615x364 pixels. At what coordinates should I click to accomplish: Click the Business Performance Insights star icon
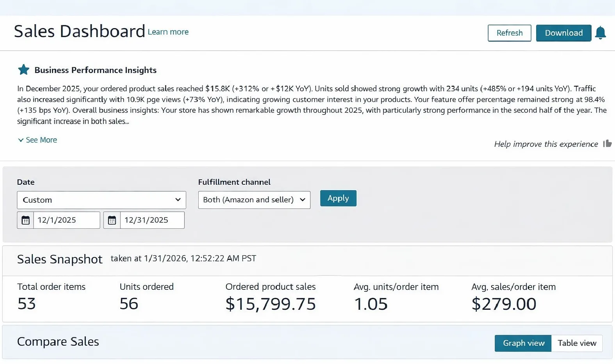[24, 70]
